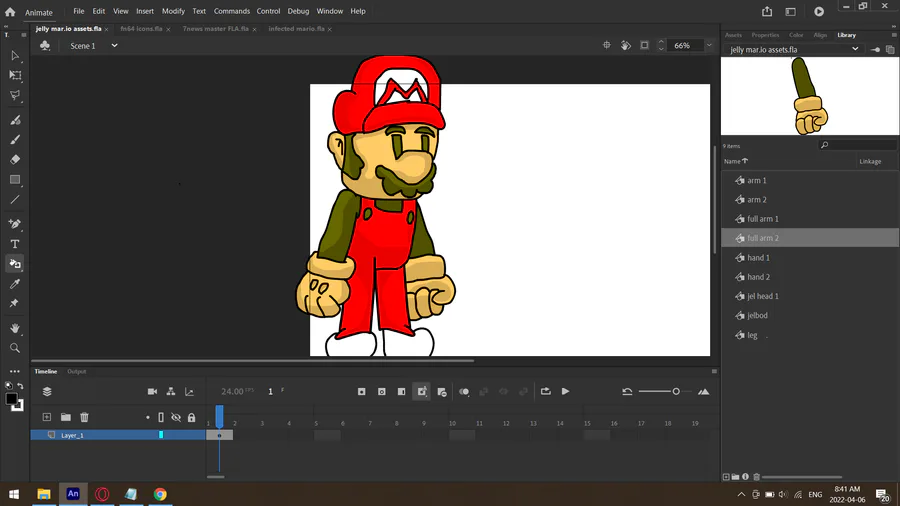
Task: Open the Timeline panel options menu
Action: [714, 371]
